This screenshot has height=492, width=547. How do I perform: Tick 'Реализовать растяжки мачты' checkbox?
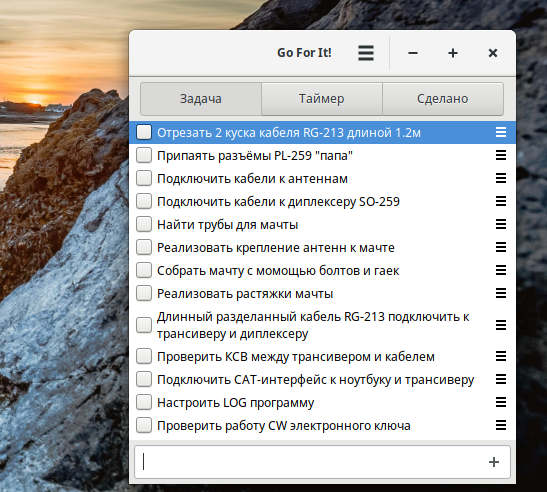click(144, 293)
